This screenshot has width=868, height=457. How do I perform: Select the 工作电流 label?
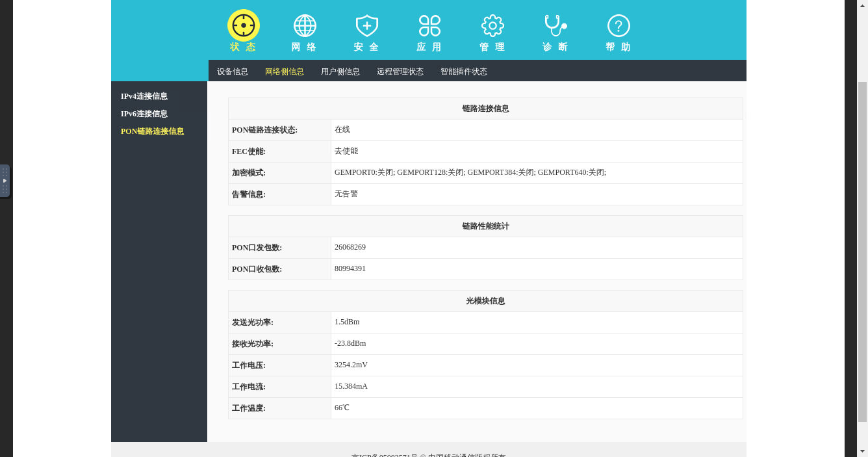(249, 387)
